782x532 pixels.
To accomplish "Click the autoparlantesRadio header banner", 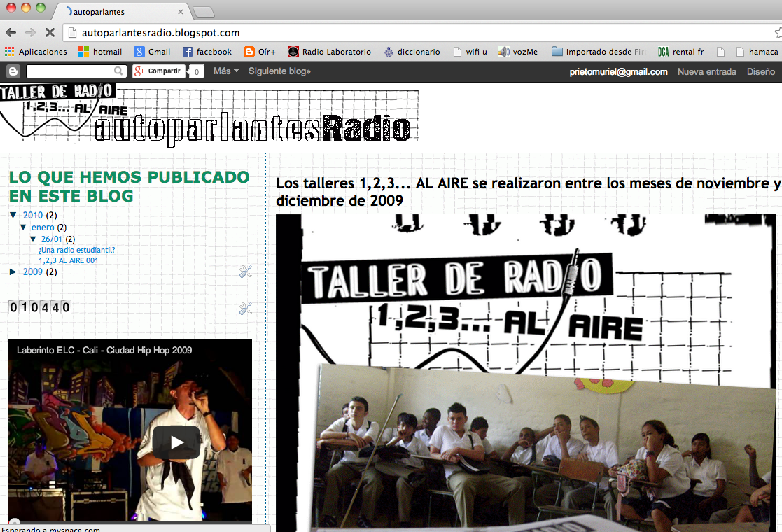I will (209, 115).
